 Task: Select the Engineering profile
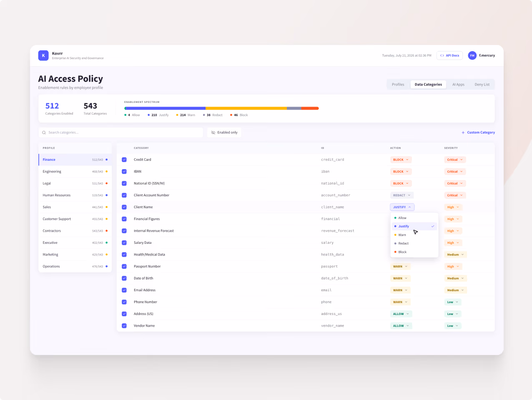[x=75, y=172]
